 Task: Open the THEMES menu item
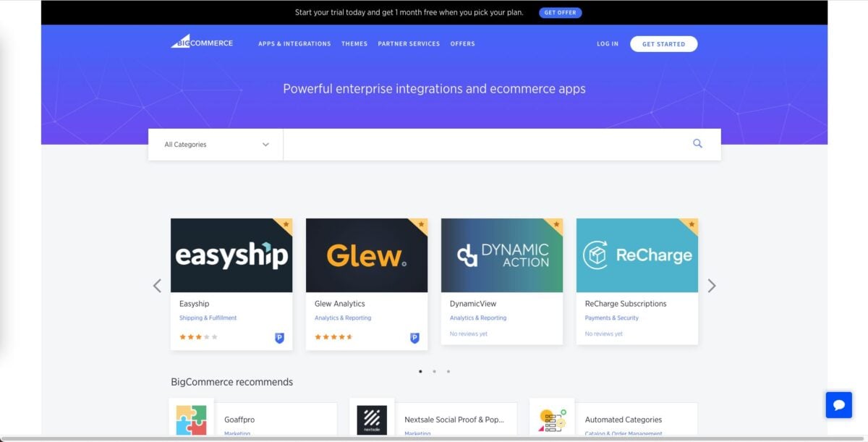tap(354, 43)
